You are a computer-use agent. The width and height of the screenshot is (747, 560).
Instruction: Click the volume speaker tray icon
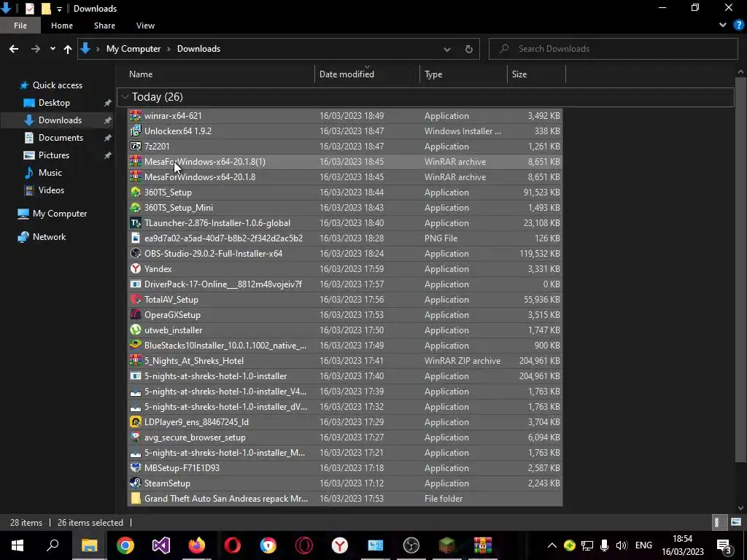click(622, 545)
